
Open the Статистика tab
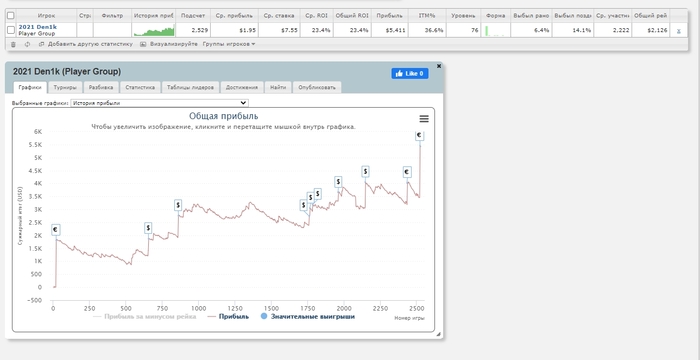tap(140, 88)
